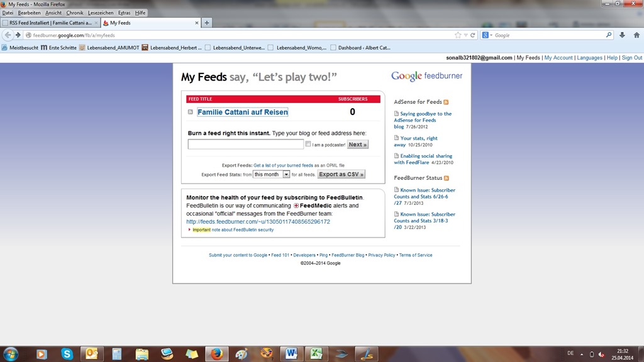Viewport: 644px width, 362px height.
Task: Check the 'I am a podcaster' checkbox
Action: point(308,144)
